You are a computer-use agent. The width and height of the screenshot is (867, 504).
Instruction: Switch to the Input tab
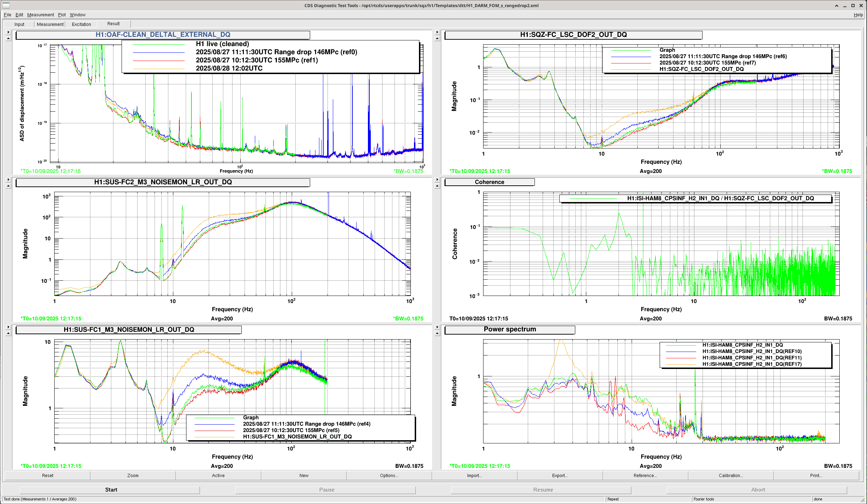19,24
